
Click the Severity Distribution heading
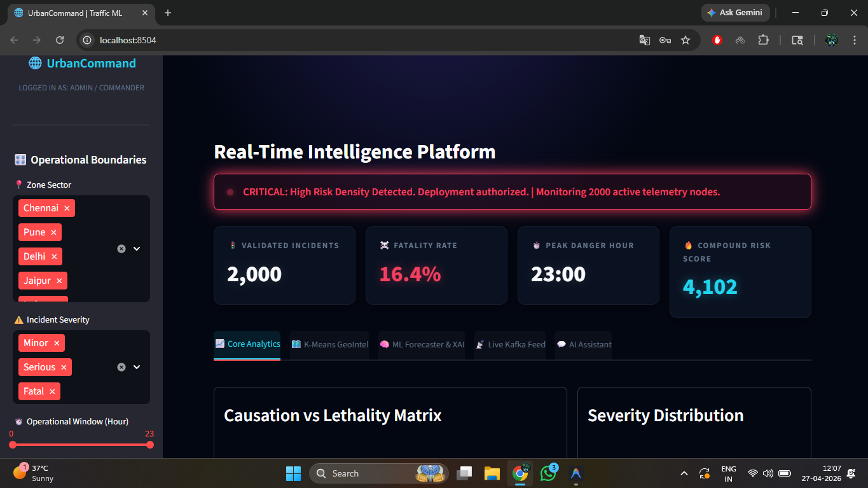point(666,415)
